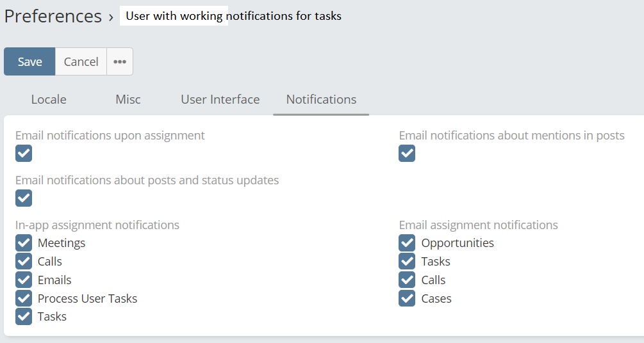Uncheck email Tasks assignment notifications
Viewport: 644px width, 343px height.
coord(407,261)
